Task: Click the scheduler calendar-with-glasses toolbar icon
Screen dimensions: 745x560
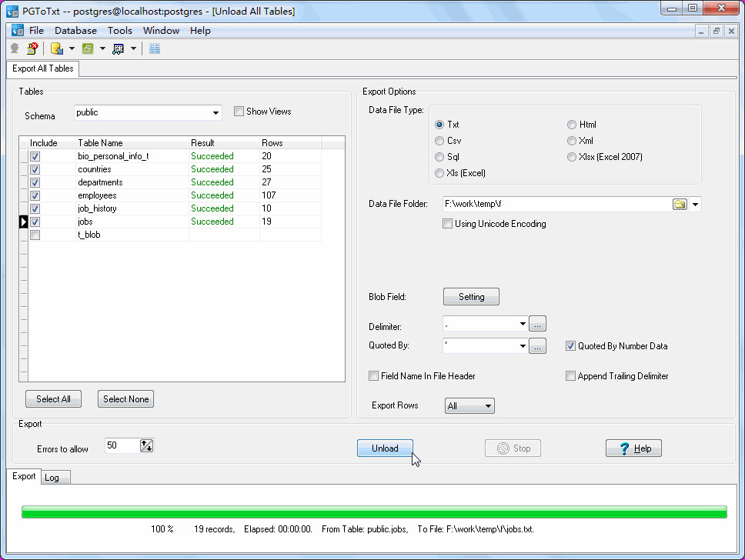Action: coord(119,48)
